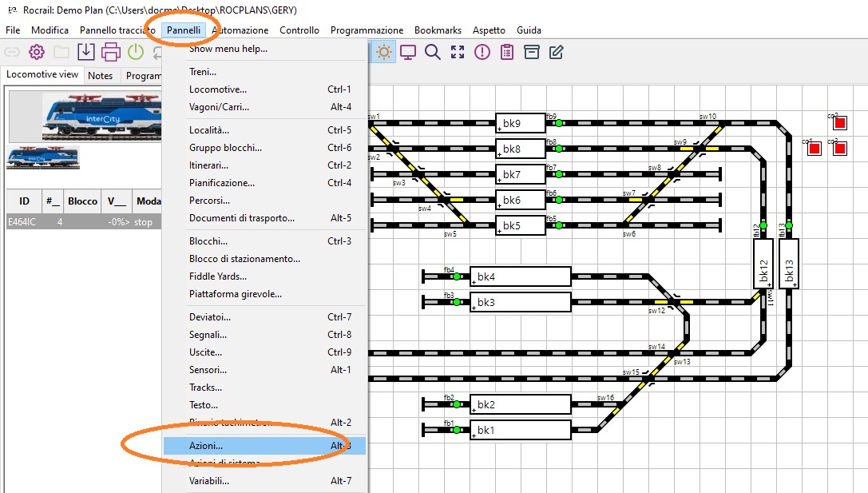Click the save plan download-arrow icon

coord(86,53)
